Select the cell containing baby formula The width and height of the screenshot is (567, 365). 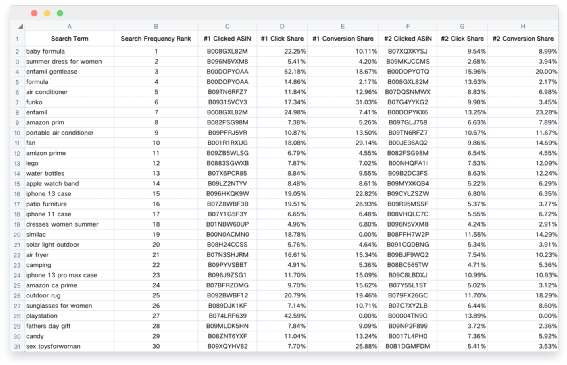(69, 51)
